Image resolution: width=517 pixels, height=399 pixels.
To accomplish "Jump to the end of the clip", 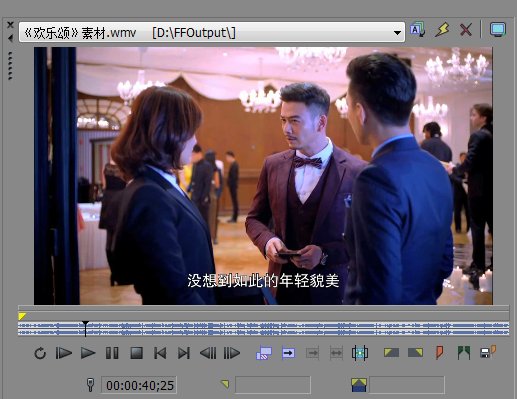I will tap(184, 353).
